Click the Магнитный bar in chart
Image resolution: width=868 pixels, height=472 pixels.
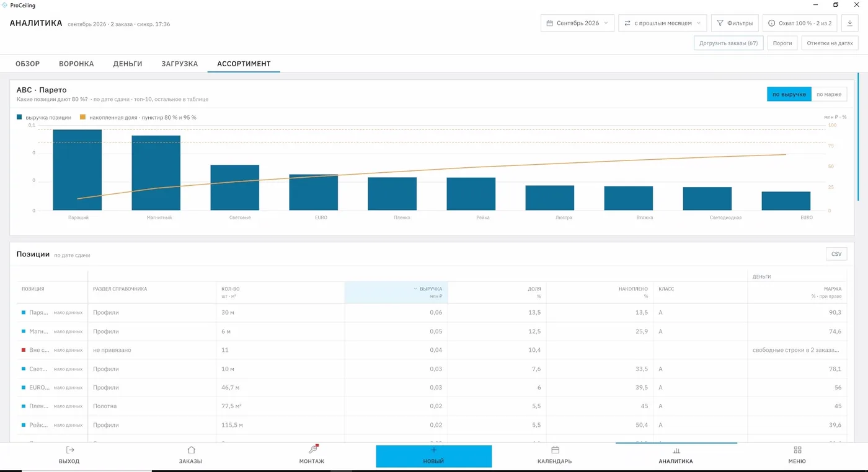[x=156, y=173]
